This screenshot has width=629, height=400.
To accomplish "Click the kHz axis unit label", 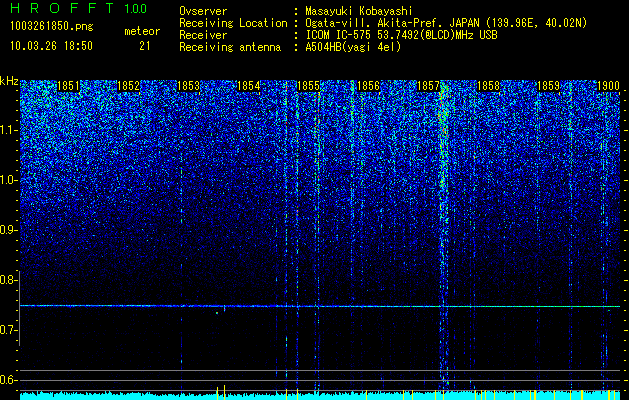I will pyautogui.click(x=9, y=81).
